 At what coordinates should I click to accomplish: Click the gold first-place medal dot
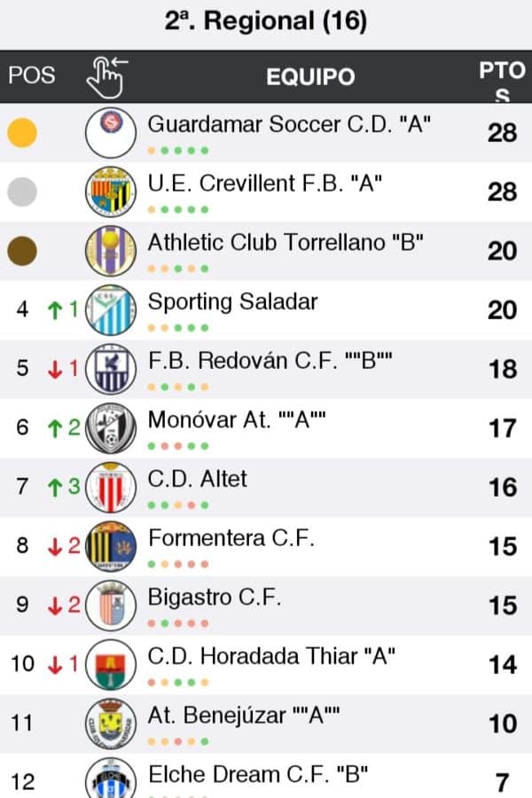pyautogui.click(x=22, y=133)
